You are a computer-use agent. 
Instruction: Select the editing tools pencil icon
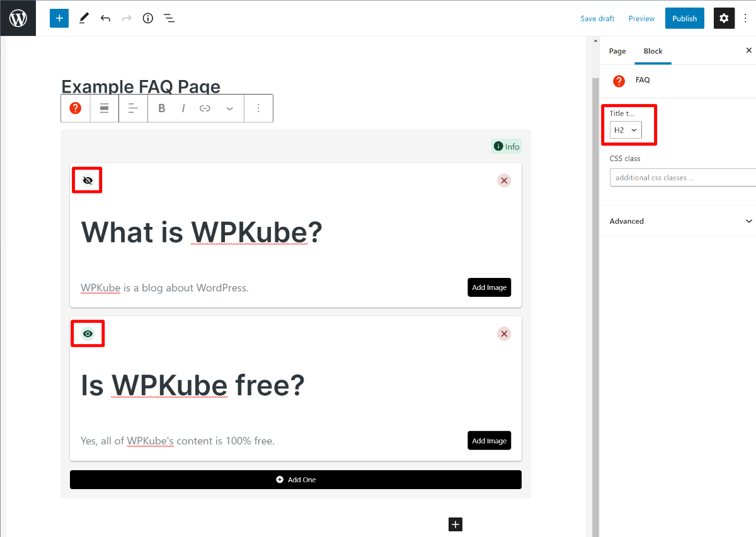click(84, 18)
